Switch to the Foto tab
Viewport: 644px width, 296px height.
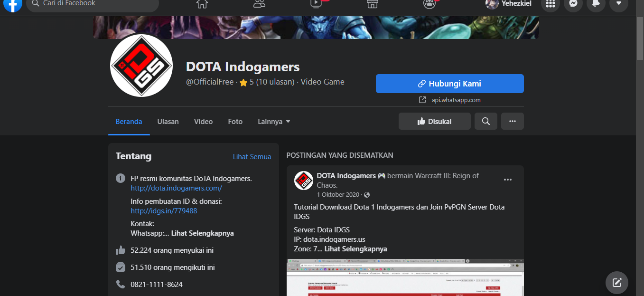click(235, 122)
